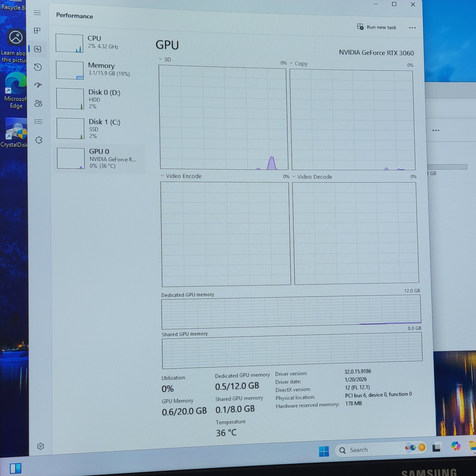Select the CrystalDisk desktop shortcut
The height and width of the screenshot is (476, 476).
(x=14, y=133)
